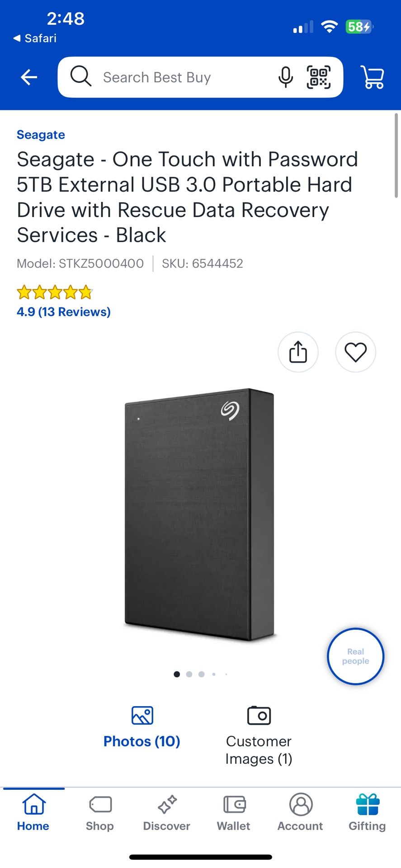Open the Discover tab

[167, 812]
